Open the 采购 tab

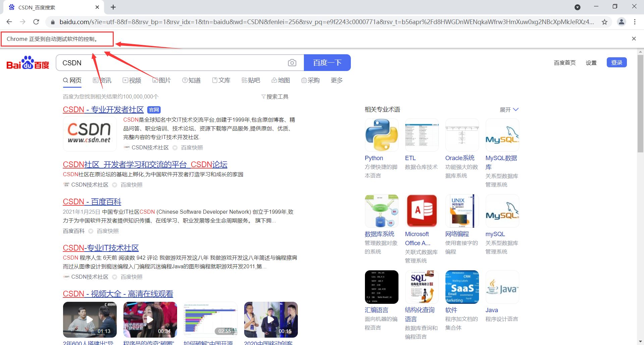[310, 80]
